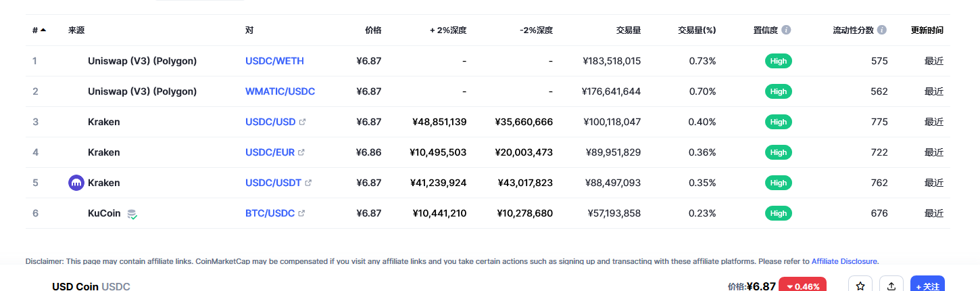Screen dimensions: 980x291
Task: Click the red -0.46% change badge
Action: coord(802,286)
